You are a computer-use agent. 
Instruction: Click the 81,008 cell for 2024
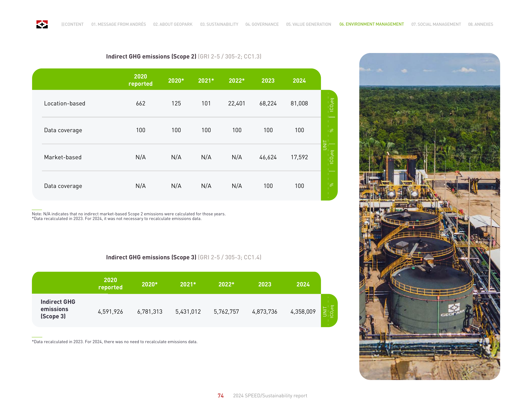(299, 103)
